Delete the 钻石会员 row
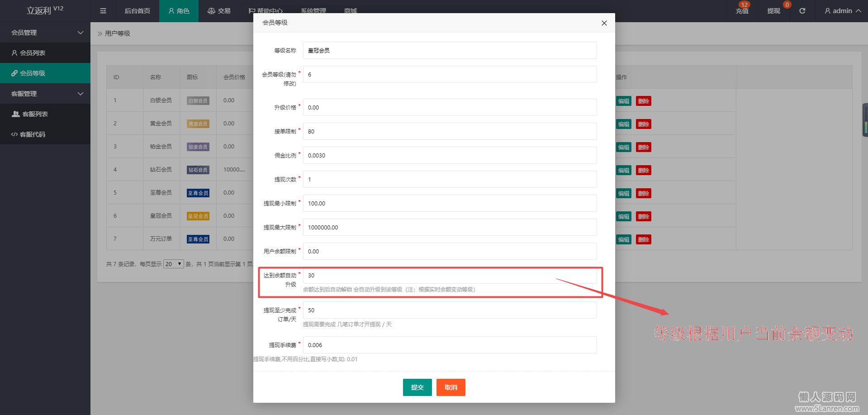Viewport: 868px width, 415px height. [x=644, y=170]
